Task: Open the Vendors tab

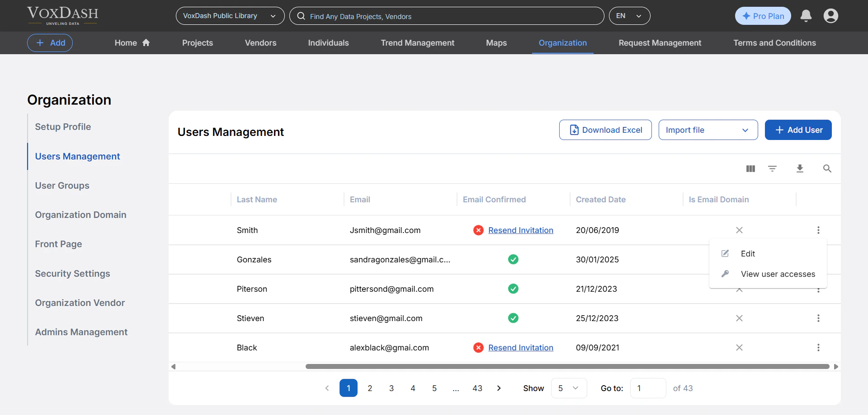Action: tap(260, 43)
